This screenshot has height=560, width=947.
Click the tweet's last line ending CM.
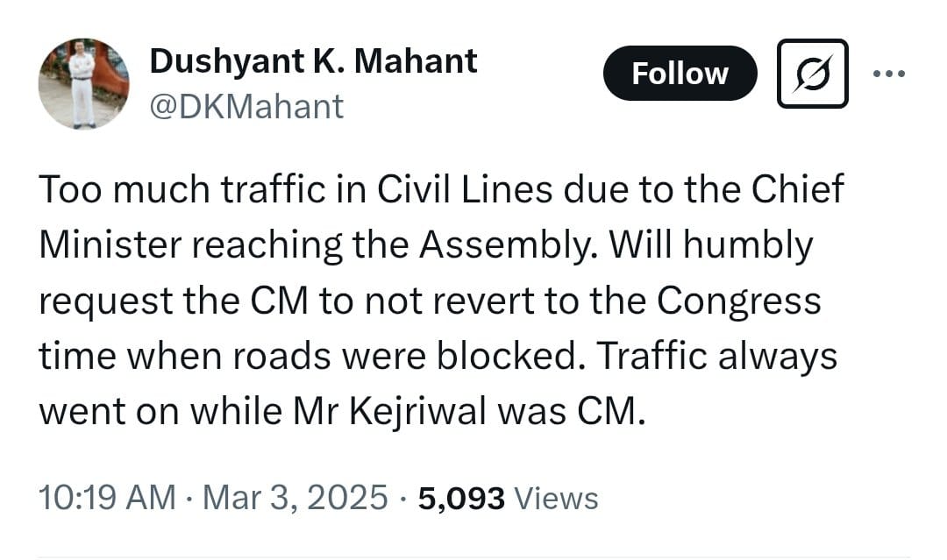click(x=343, y=412)
